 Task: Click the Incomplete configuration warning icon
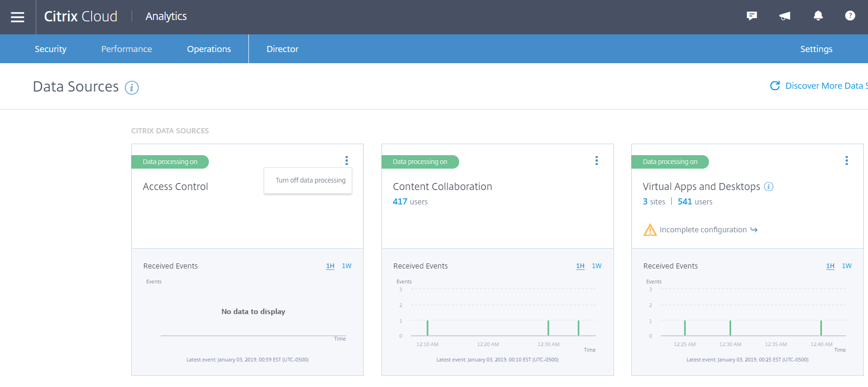tap(650, 230)
